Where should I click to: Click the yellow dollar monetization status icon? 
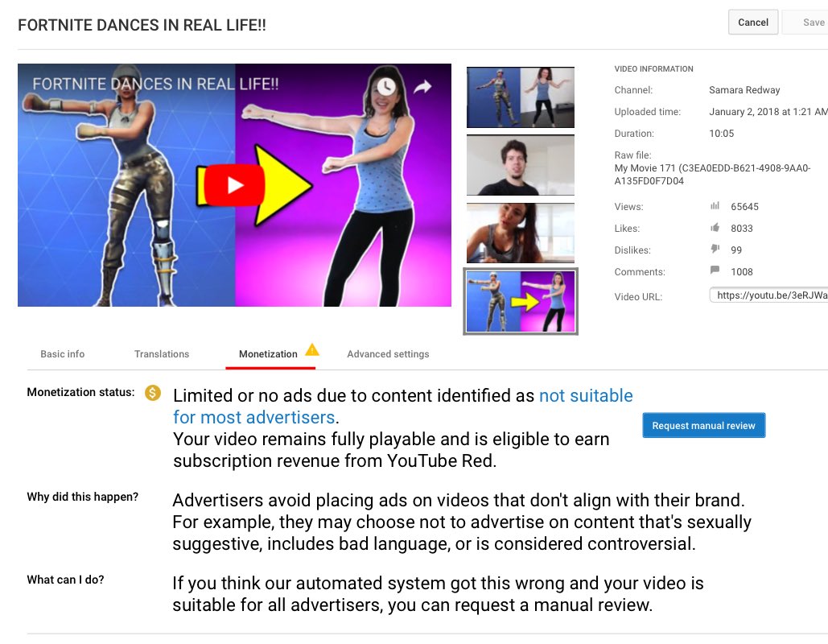[153, 393]
